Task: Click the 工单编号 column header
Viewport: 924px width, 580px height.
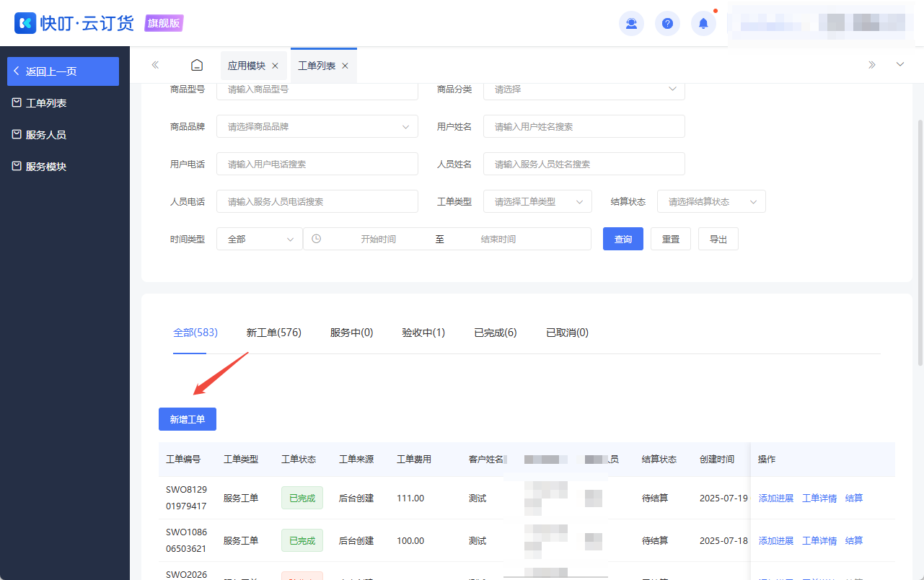Action: tap(183, 459)
